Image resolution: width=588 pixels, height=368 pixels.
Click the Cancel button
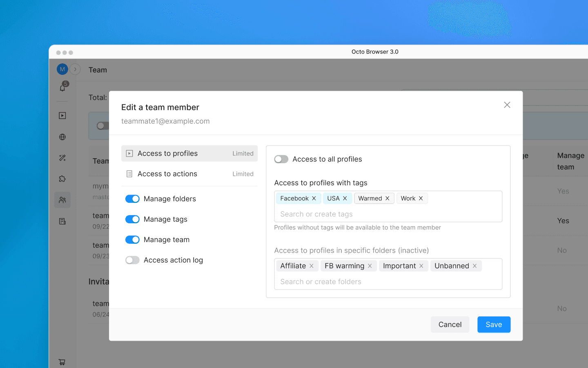click(450, 325)
